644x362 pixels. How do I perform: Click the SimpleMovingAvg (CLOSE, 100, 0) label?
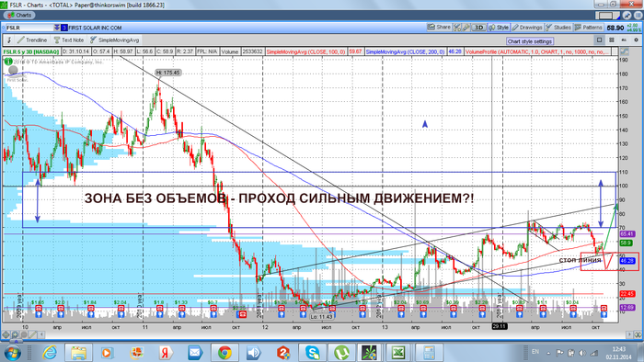click(306, 52)
